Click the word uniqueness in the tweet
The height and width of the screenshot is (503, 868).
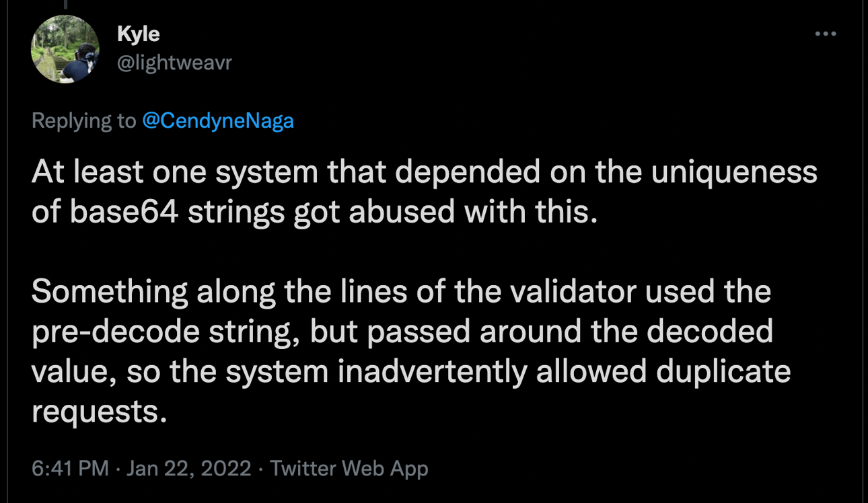pyautogui.click(x=734, y=173)
